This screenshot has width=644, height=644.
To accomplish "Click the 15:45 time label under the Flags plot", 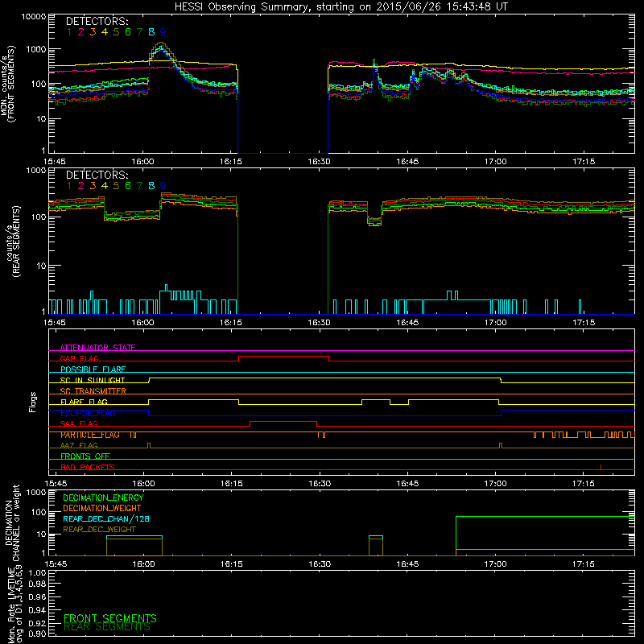I will [55, 484].
